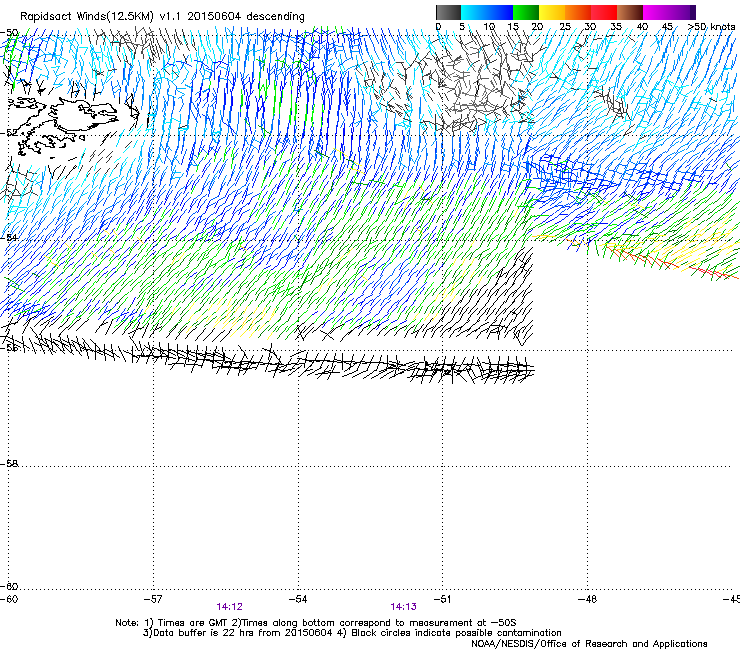Click the latitude label -58
Image resolution: width=740 pixels, height=650 pixels.
pyautogui.click(x=9, y=464)
